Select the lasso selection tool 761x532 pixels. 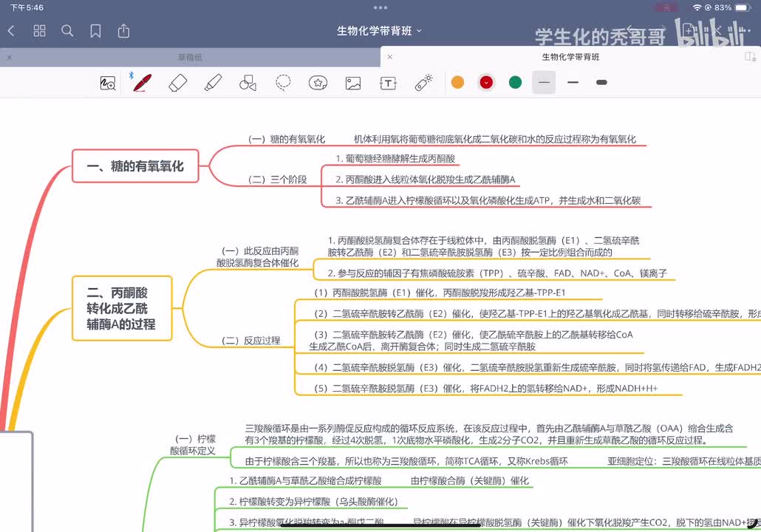coord(283,83)
